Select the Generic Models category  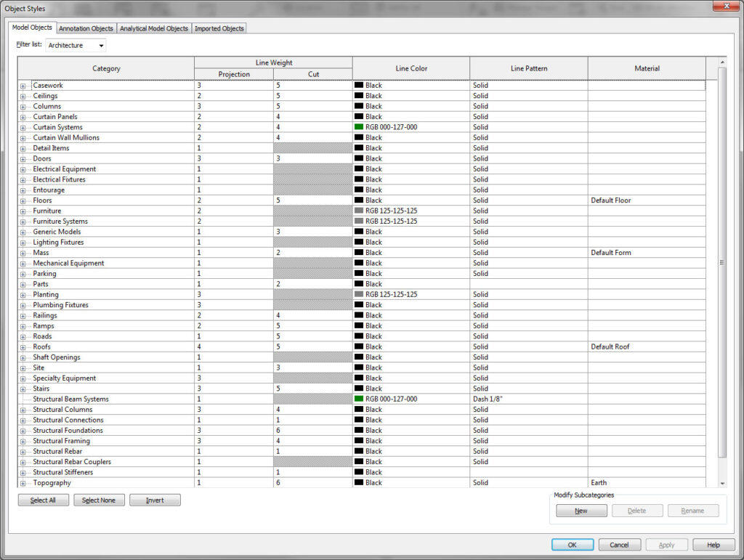pyautogui.click(x=57, y=232)
